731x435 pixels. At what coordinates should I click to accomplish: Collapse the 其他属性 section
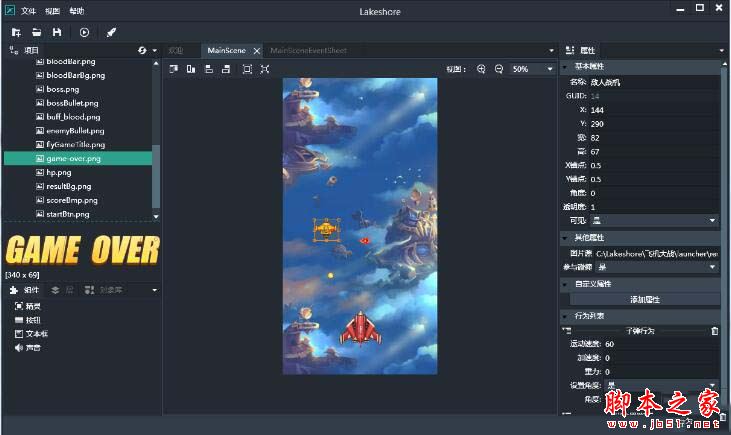pyautogui.click(x=565, y=238)
